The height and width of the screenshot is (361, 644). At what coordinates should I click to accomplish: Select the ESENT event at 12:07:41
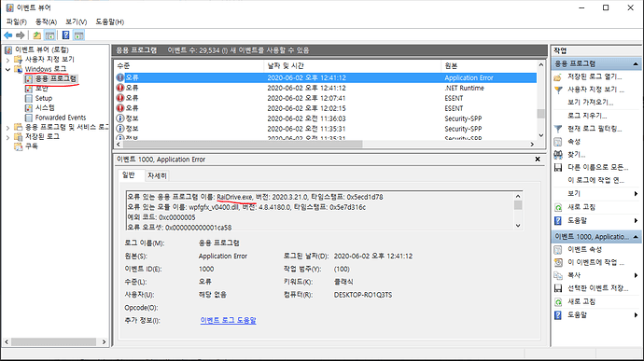click(x=326, y=98)
